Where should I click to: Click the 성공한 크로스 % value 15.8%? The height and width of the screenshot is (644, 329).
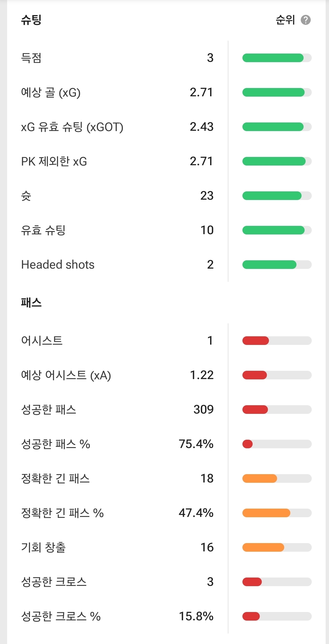tap(196, 616)
